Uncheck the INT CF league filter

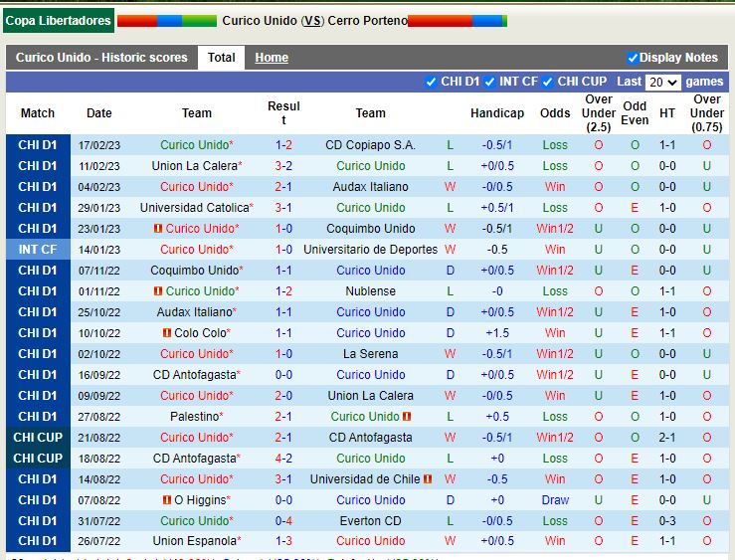tap(489, 82)
